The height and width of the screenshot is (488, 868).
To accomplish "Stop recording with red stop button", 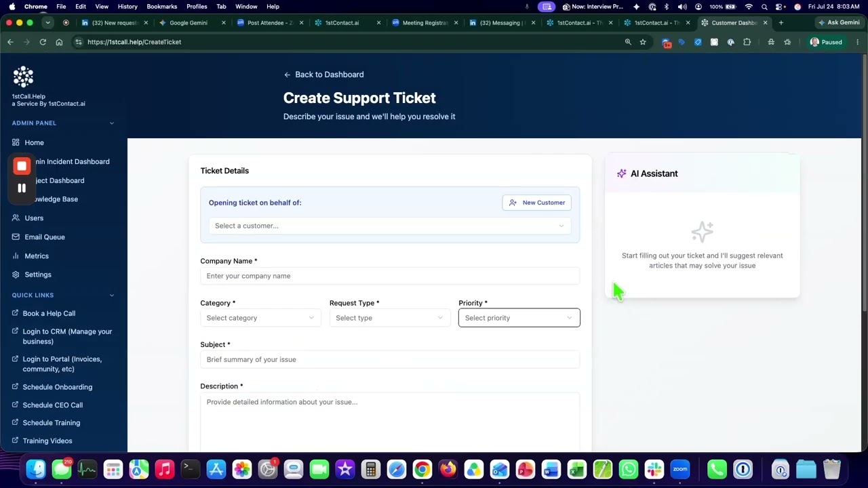I will [22, 166].
